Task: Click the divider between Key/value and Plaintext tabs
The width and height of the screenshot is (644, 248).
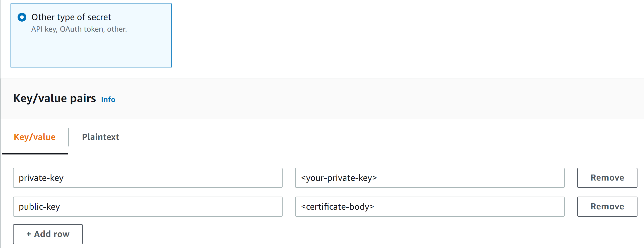Action: (x=69, y=137)
